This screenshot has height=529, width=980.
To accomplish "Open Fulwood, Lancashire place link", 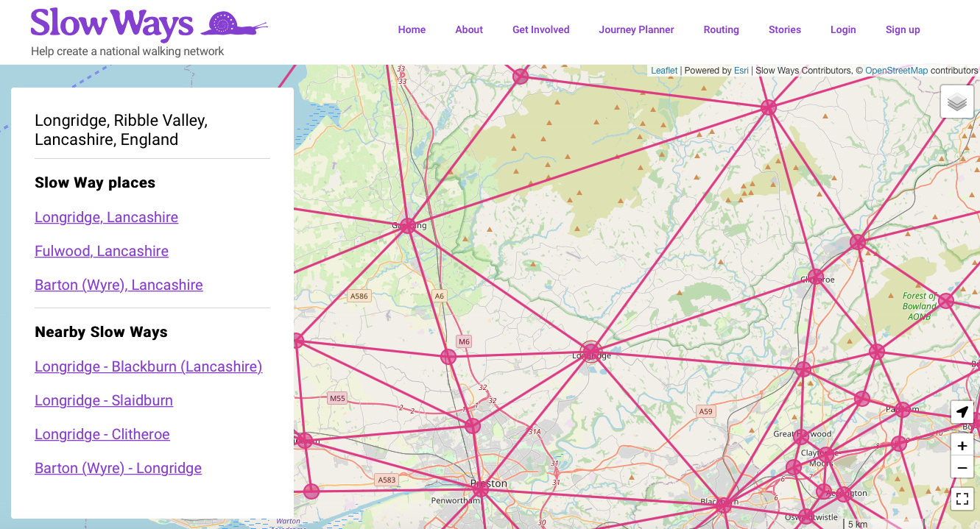I will [x=102, y=251].
